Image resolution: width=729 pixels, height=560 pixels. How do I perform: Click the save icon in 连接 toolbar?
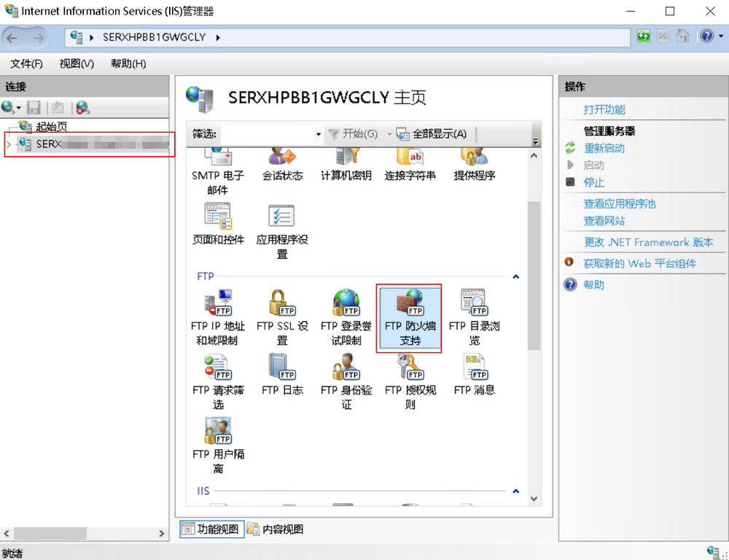click(x=34, y=107)
